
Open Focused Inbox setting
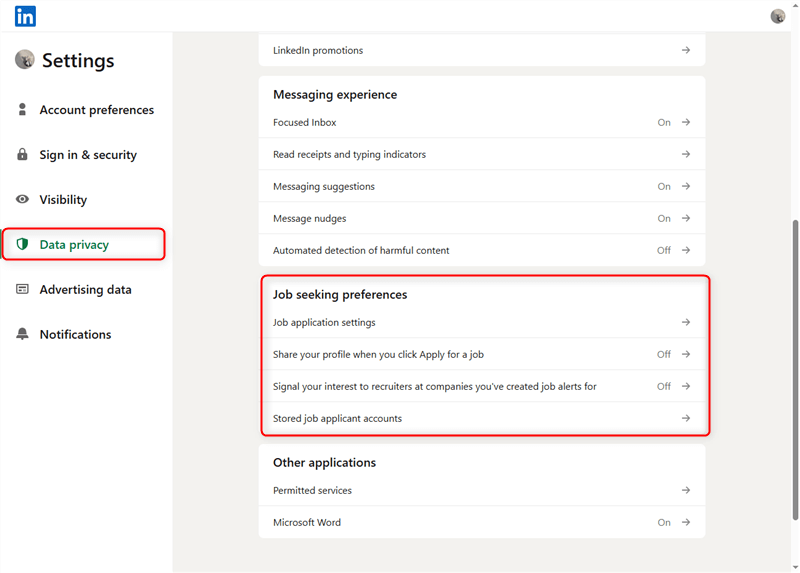pos(482,122)
